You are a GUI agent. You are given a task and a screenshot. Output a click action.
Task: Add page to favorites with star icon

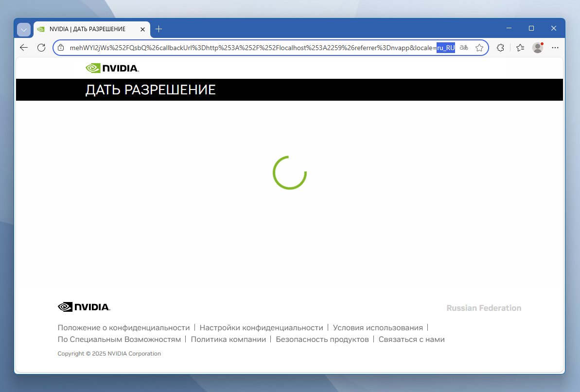coord(479,48)
